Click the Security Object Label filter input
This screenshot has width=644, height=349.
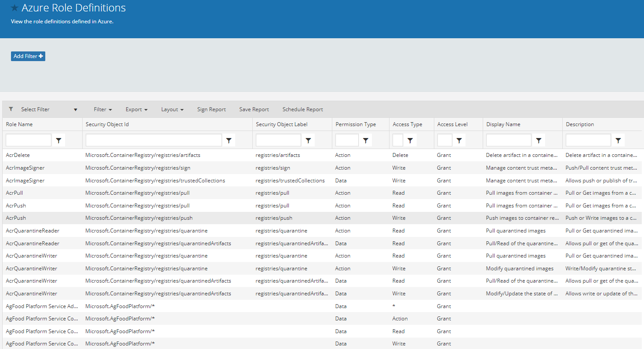tap(279, 140)
